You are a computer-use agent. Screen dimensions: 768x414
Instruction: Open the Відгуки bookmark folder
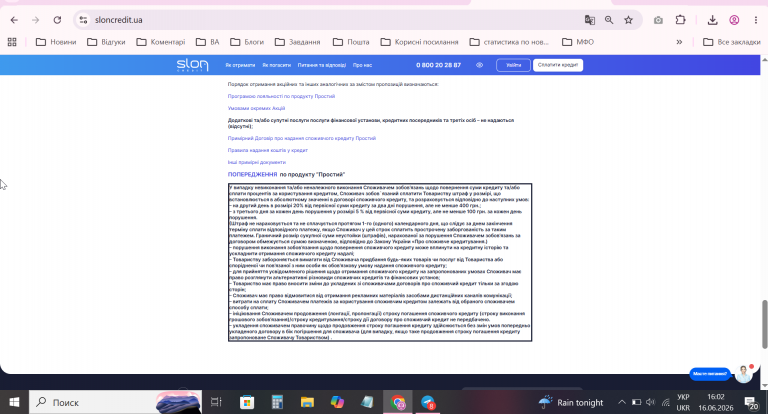point(106,42)
